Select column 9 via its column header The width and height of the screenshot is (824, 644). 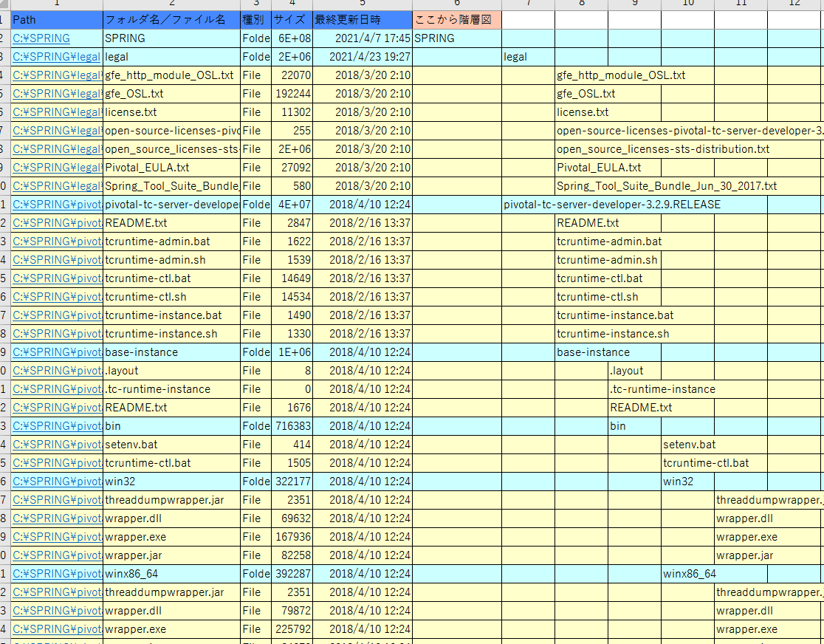634,4
